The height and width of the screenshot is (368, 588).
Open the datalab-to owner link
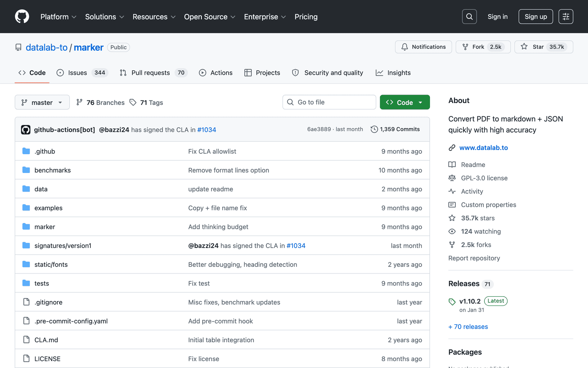coord(47,47)
